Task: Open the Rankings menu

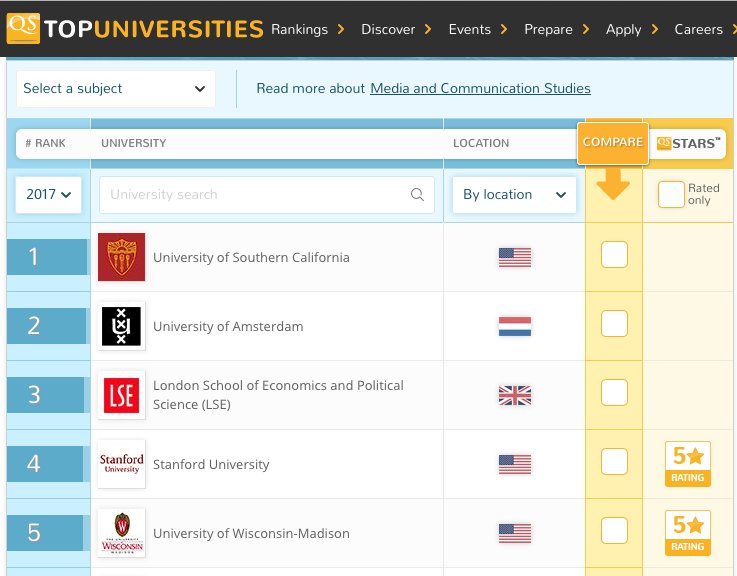Action: (307, 29)
